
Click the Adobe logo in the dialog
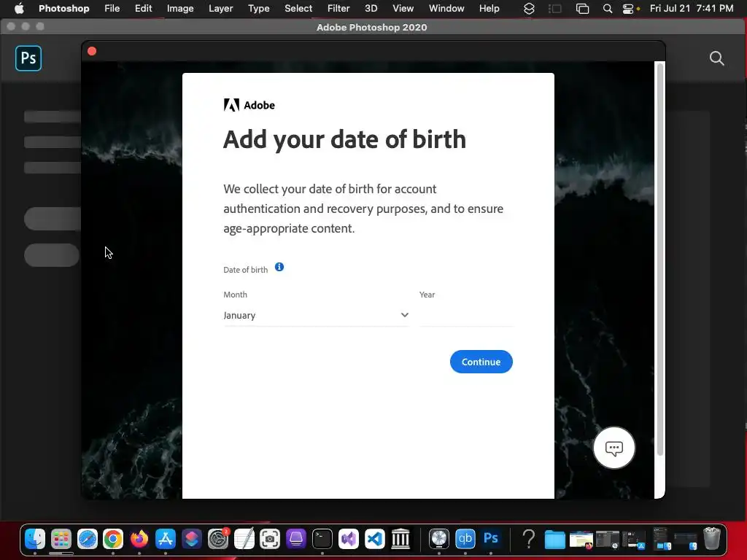pos(249,105)
